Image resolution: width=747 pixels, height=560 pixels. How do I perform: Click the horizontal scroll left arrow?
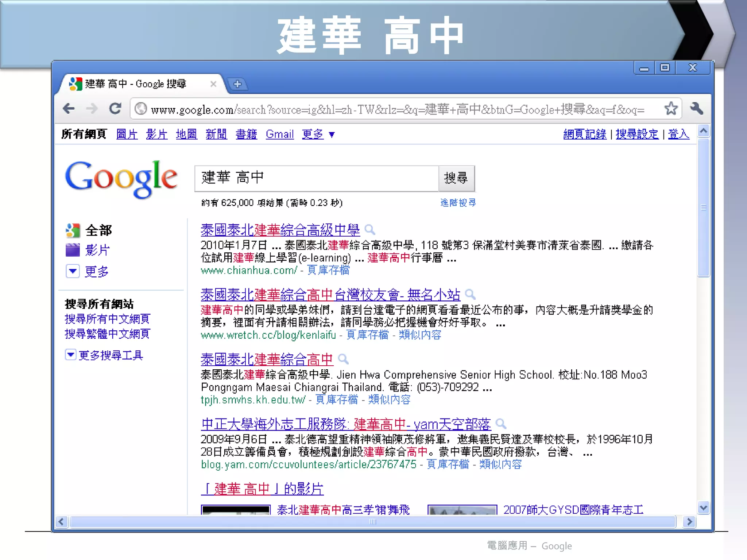point(61,522)
